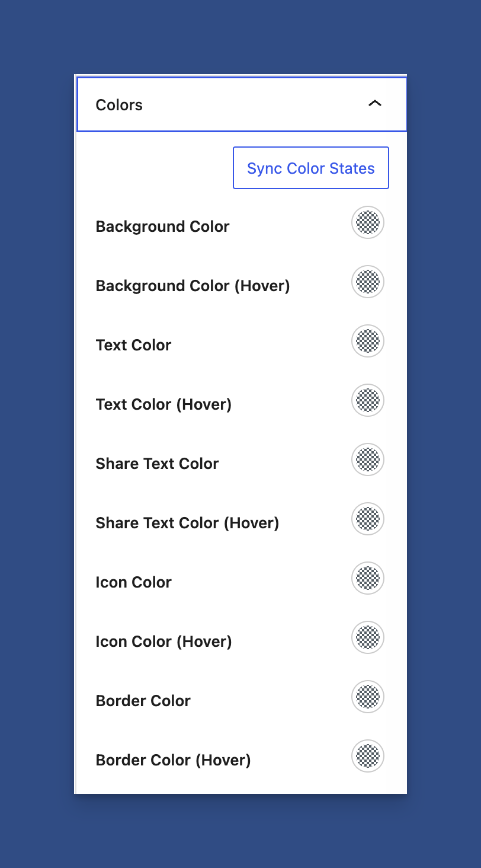This screenshot has width=481, height=868.
Task: Click the Icon Color label
Action: coord(133,582)
